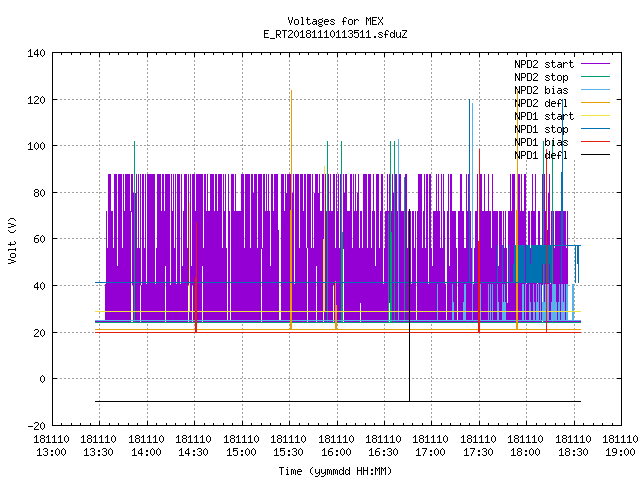The height and width of the screenshot is (480, 640).
Task: Click the x-axis tick 181110 13:00
Action: click(x=51, y=446)
